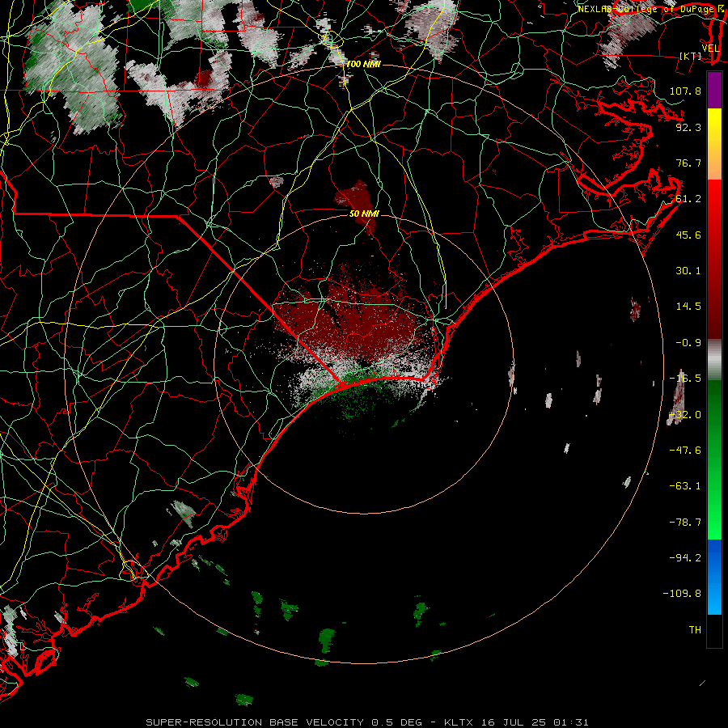Pick the purple segment of color bar
Viewport: 728px width, 728px height.
[714, 90]
